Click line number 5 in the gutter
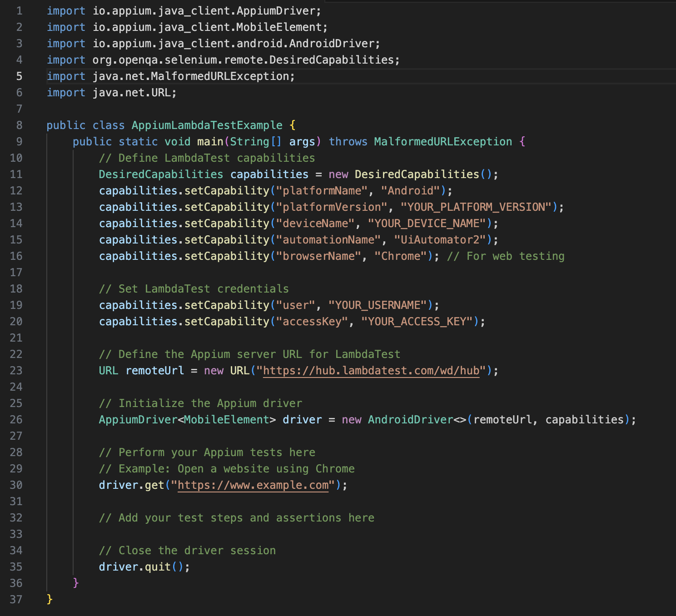The image size is (676, 616). pyautogui.click(x=19, y=76)
